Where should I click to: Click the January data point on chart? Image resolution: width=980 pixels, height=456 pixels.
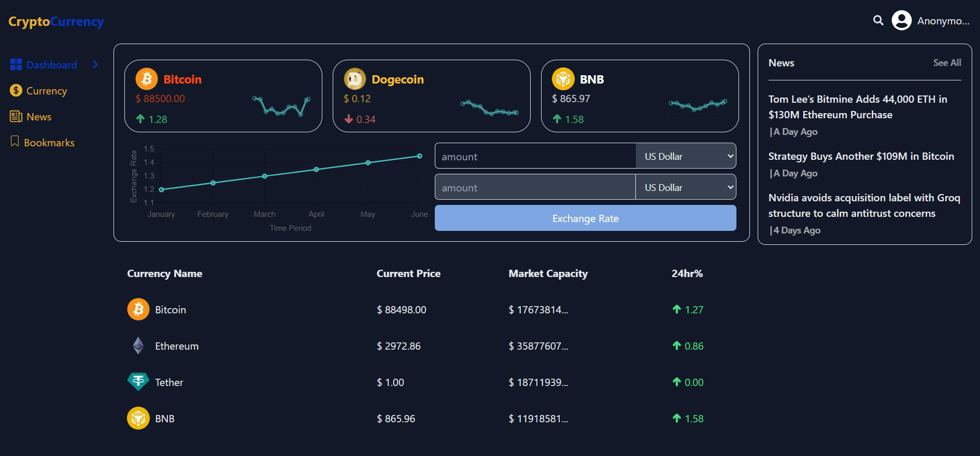162,190
